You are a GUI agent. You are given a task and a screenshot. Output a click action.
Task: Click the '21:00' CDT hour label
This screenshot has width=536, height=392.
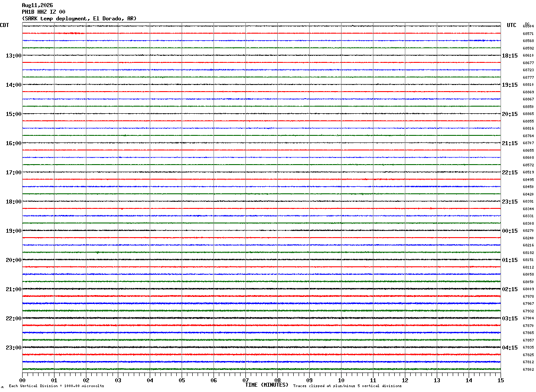point(14,289)
